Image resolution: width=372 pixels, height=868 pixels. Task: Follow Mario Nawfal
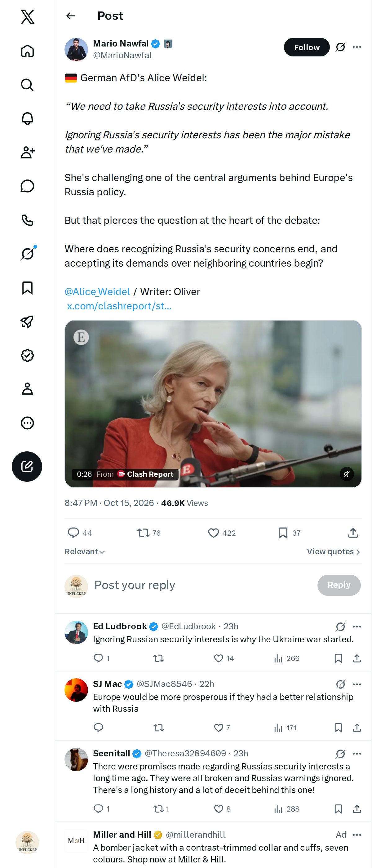[x=306, y=47]
